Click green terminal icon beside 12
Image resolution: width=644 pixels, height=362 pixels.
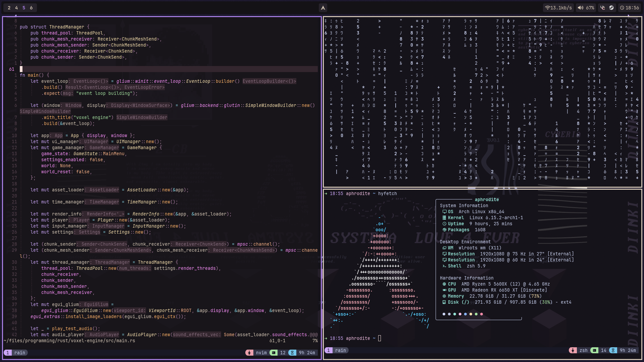click(x=274, y=353)
